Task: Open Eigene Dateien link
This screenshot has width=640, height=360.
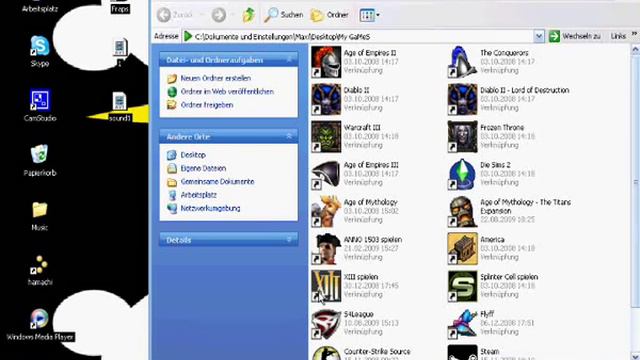Action: pos(203,168)
